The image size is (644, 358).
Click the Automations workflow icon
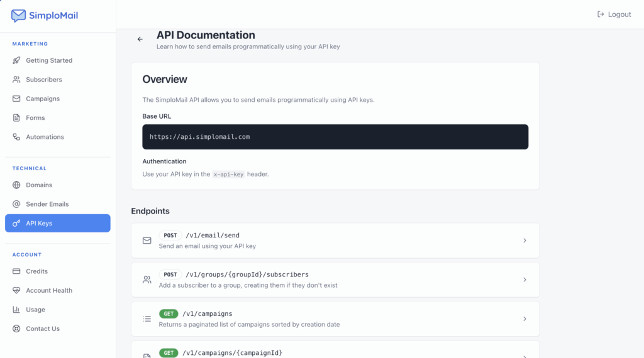16,137
